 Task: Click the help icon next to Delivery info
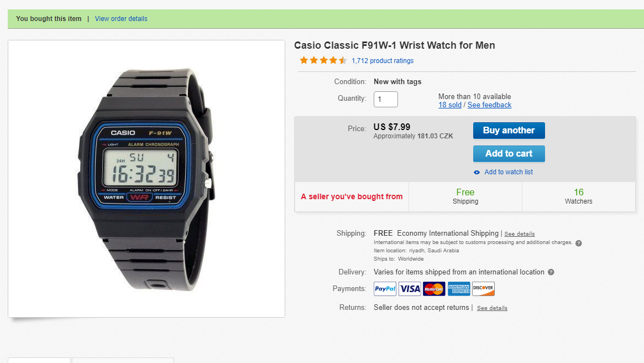[551, 272]
